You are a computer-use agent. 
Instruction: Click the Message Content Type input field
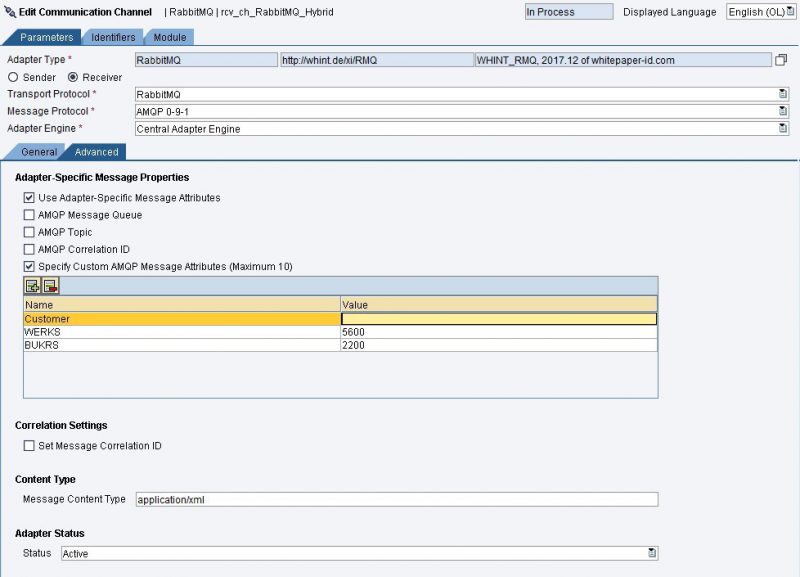(397, 499)
